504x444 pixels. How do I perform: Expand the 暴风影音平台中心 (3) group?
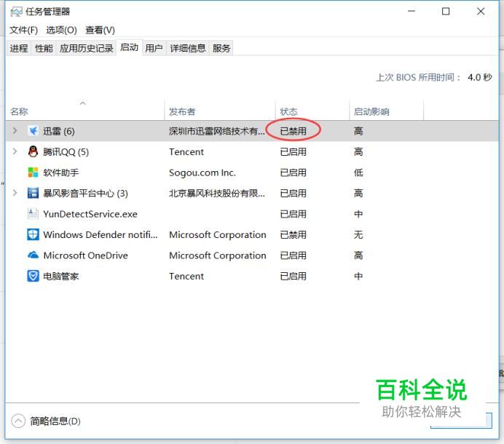[15, 193]
